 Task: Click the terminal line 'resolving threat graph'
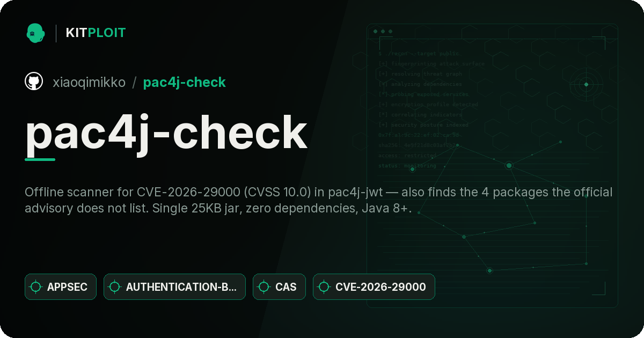click(x=420, y=74)
